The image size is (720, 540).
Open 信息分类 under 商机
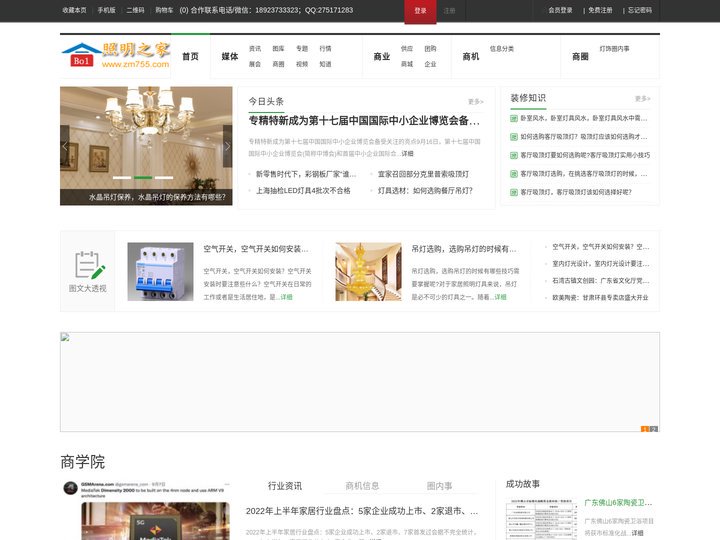coord(501,48)
